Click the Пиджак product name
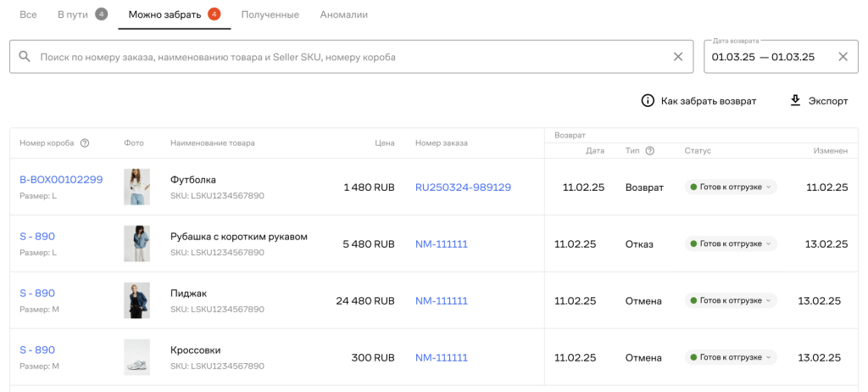The width and height of the screenshot is (868, 392). [188, 294]
